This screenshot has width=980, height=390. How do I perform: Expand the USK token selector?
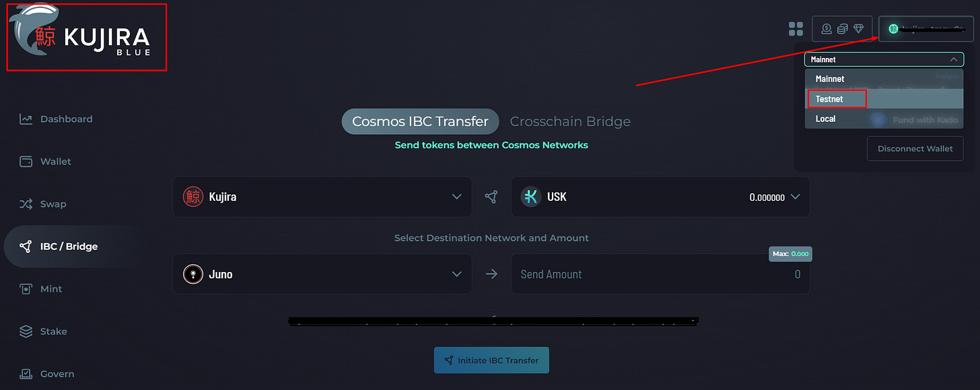(660, 197)
